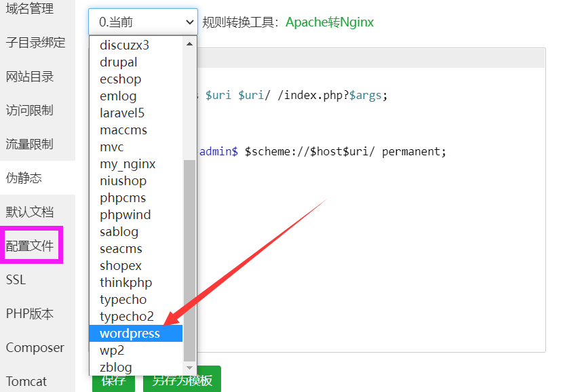Select phpcms rewrite template
565x392 pixels.
136,197
